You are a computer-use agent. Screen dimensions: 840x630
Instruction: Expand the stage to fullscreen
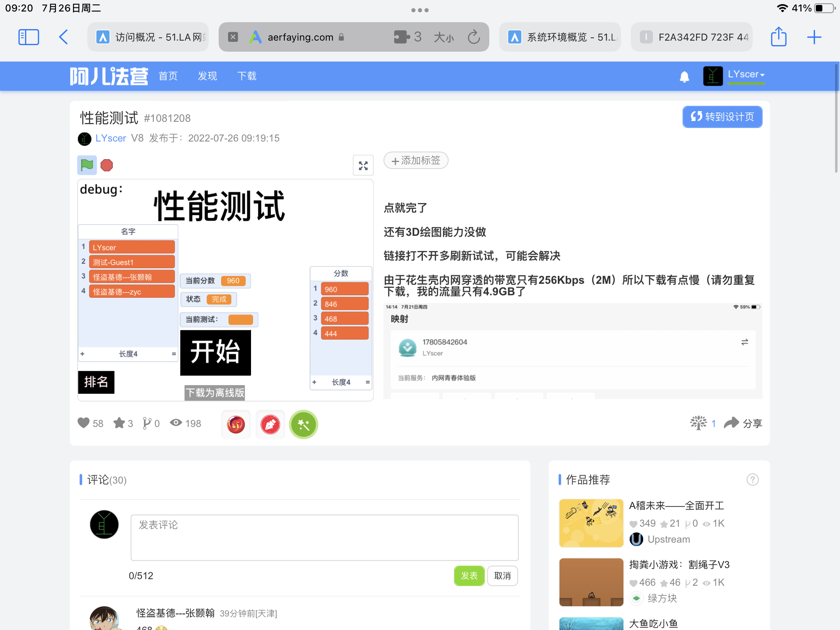coord(363,166)
